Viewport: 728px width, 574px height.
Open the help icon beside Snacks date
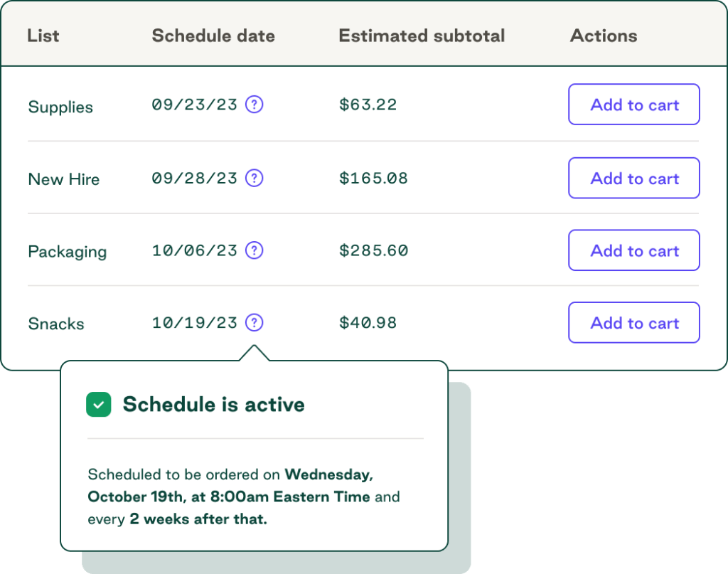254,322
